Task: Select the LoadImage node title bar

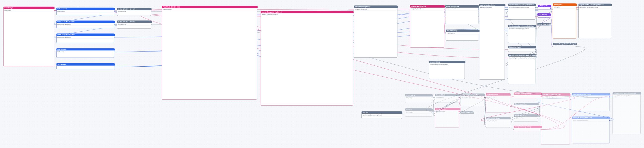Action: click(29, 8)
